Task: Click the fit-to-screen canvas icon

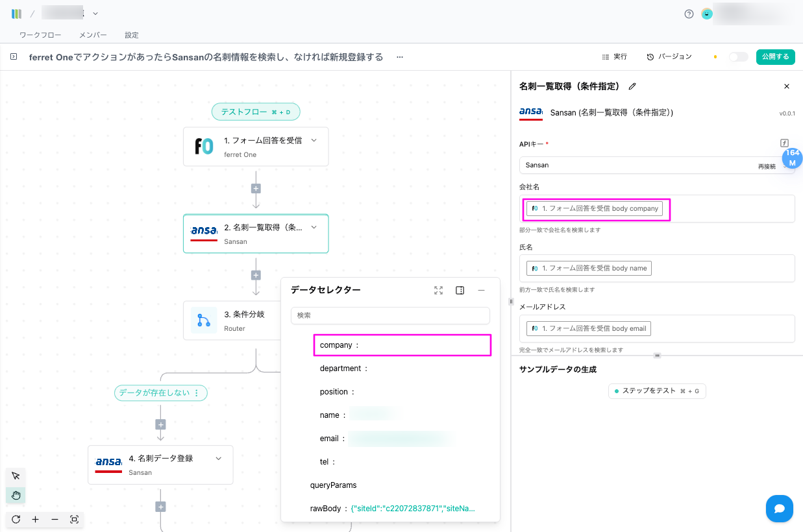Action: 74,519
